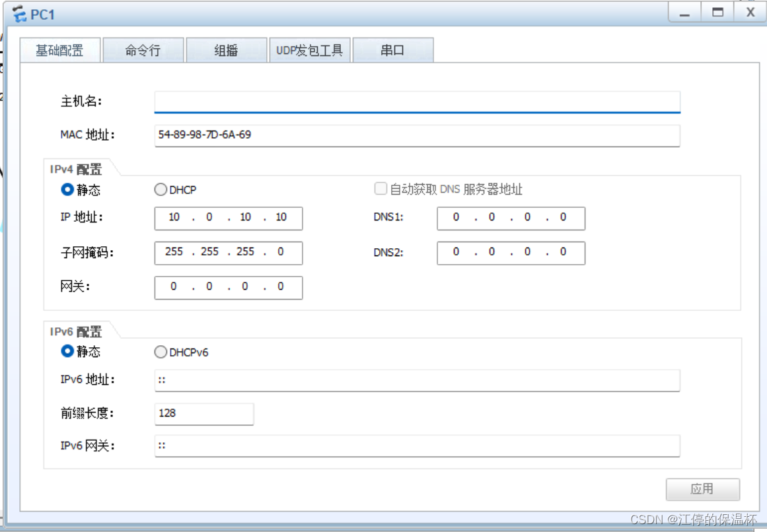Click the 应用 button
The height and width of the screenshot is (532, 767).
[x=702, y=490]
